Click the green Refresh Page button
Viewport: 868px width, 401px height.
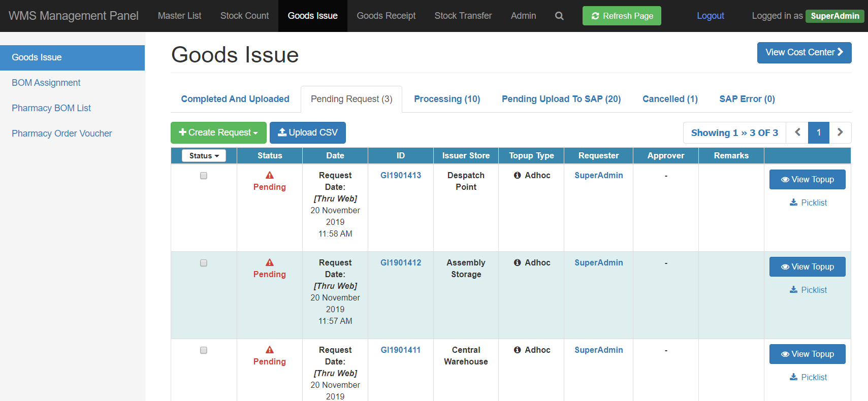coord(622,16)
